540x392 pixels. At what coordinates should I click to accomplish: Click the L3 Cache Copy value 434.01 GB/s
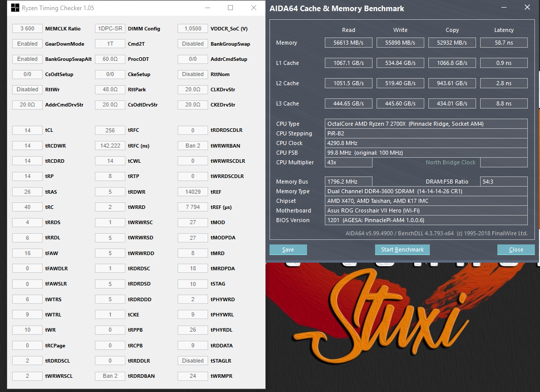[452, 103]
